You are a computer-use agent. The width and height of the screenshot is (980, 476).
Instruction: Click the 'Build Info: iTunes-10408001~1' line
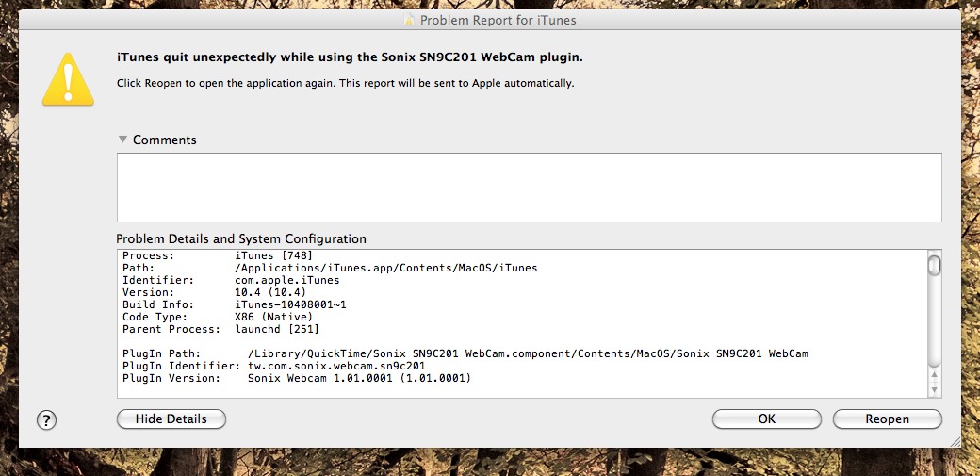coord(234,304)
